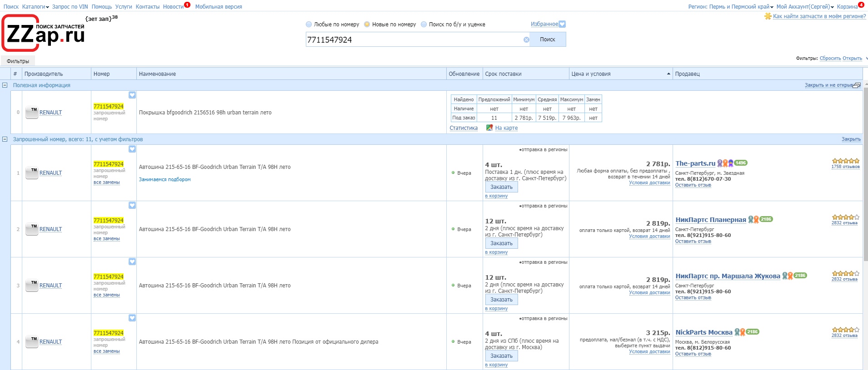Viewport: 868px width, 370px height.
Task: Click the 1496 green badge of The-parts.ru
Action: point(741,163)
